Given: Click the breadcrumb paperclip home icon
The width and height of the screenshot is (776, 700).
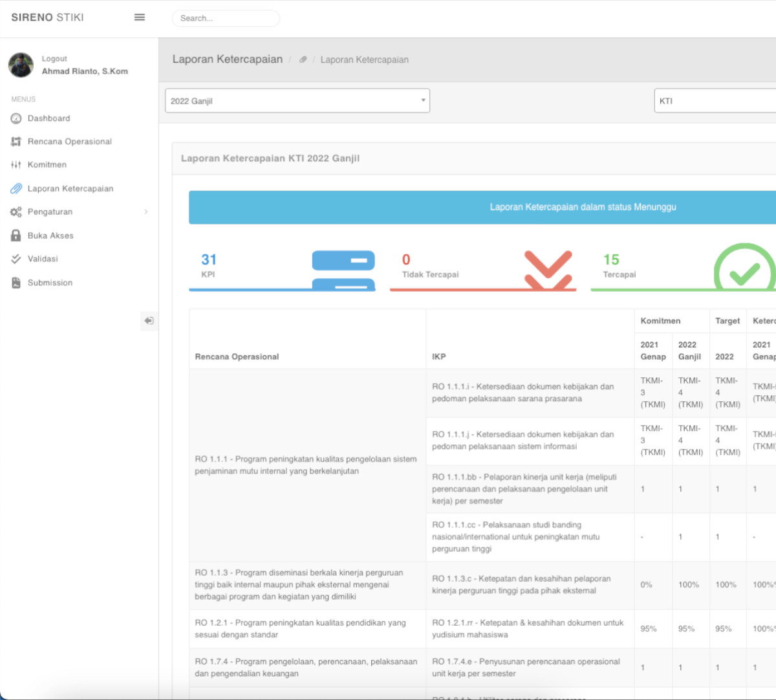Looking at the screenshot, I should tap(303, 60).
